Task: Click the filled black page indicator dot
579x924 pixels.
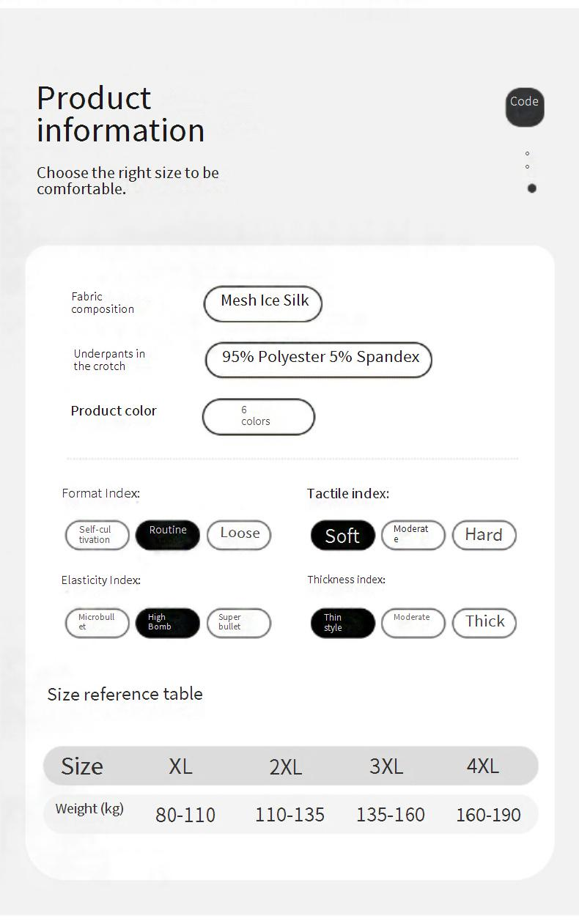Action: point(532,188)
